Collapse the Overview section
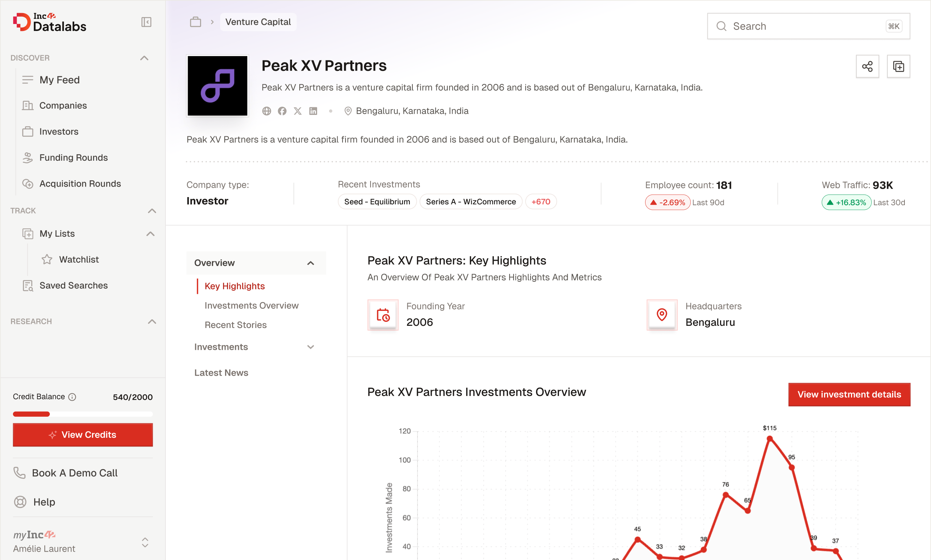The width and height of the screenshot is (931, 560). (310, 263)
